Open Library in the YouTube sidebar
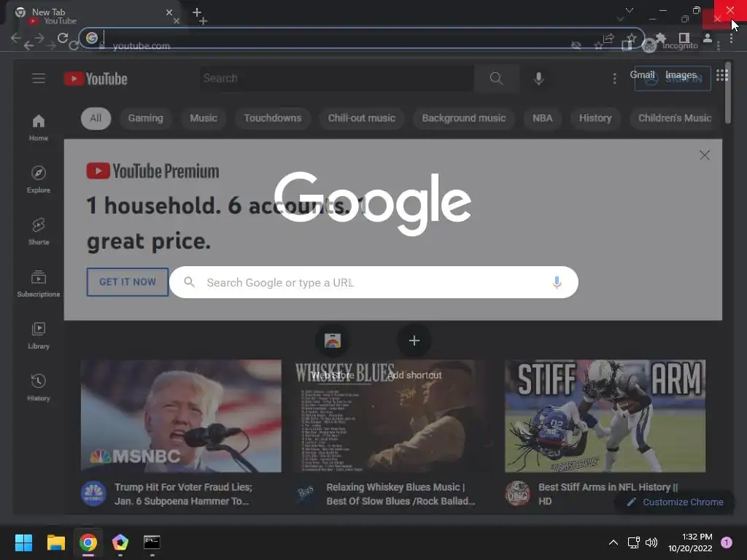The height and width of the screenshot is (560, 747). coord(39,335)
